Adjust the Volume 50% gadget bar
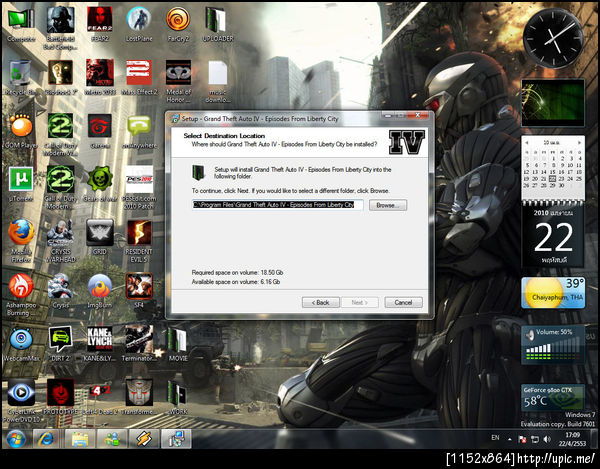Screen dimensions: 600x469 [553, 350]
